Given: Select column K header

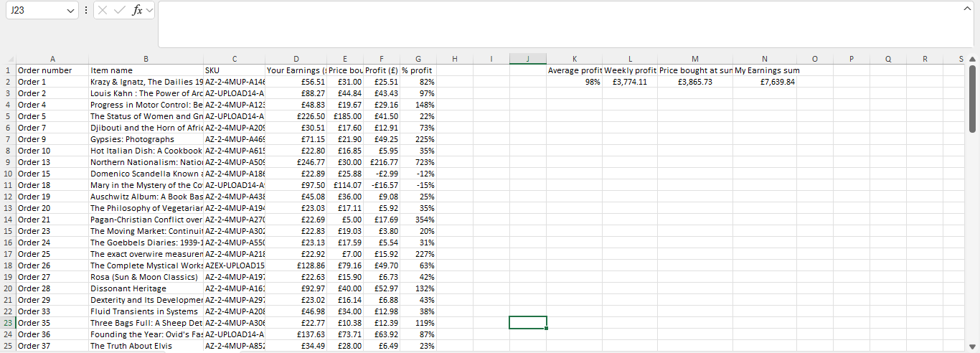Looking at the screenshot, I should [575, 59].
